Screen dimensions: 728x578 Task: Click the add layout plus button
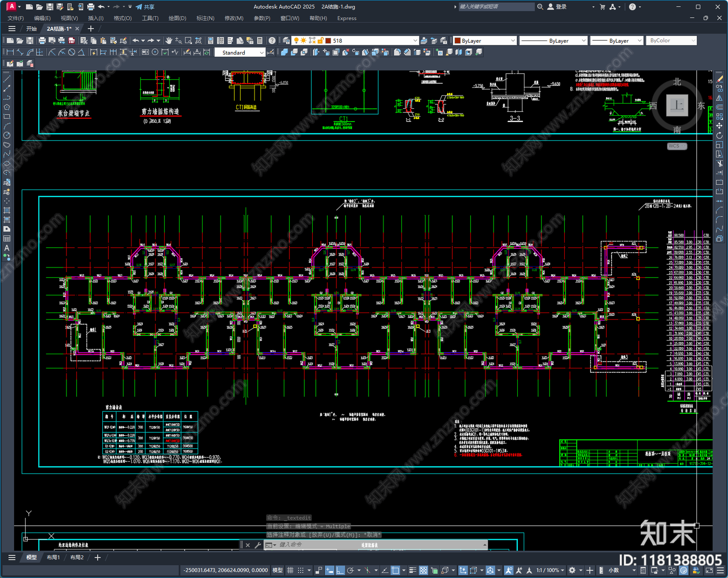click(97, 558)
